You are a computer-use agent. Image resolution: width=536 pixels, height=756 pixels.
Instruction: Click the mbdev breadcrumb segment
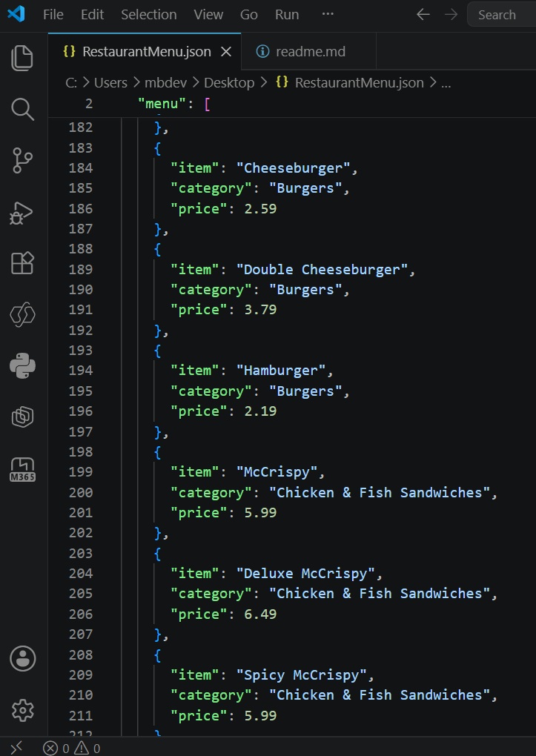point(165,82)
